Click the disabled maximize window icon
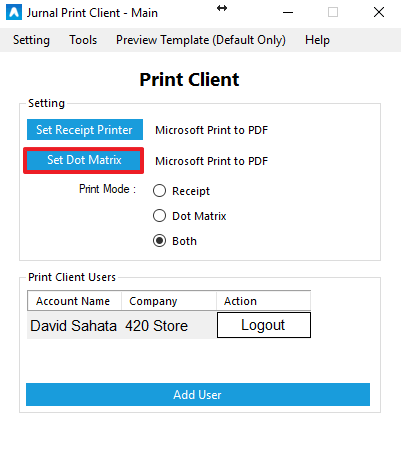Screen dimensions: 401x453 click(333, 13)
